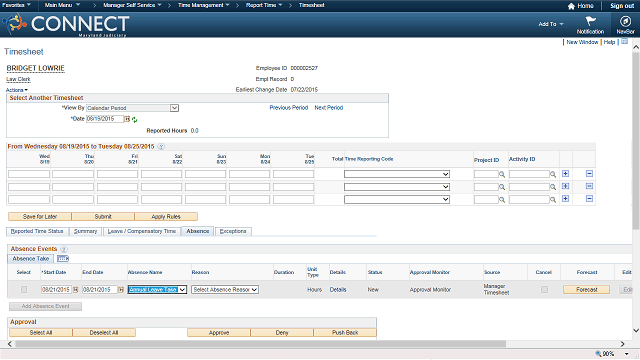This screenshot has width=640, height=360.
Task: Open the NavBar compass icon
Action: click(625, 21)
